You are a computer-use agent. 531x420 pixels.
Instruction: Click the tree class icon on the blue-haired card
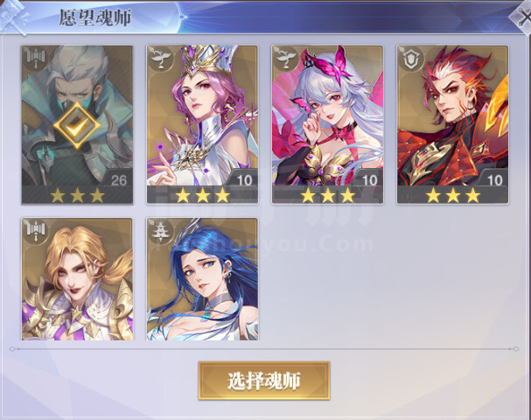(161, 231)
